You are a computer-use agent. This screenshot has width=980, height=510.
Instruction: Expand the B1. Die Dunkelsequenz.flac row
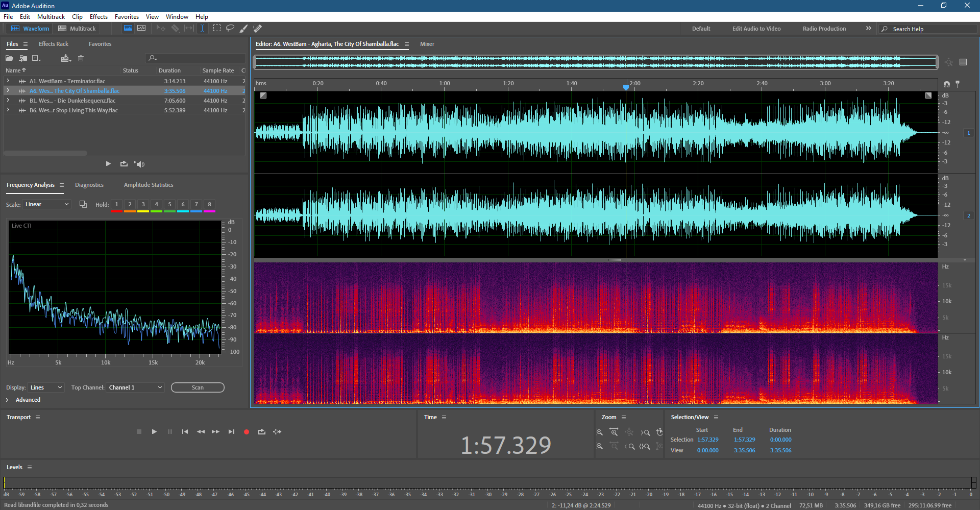click(x=8, y=100)
